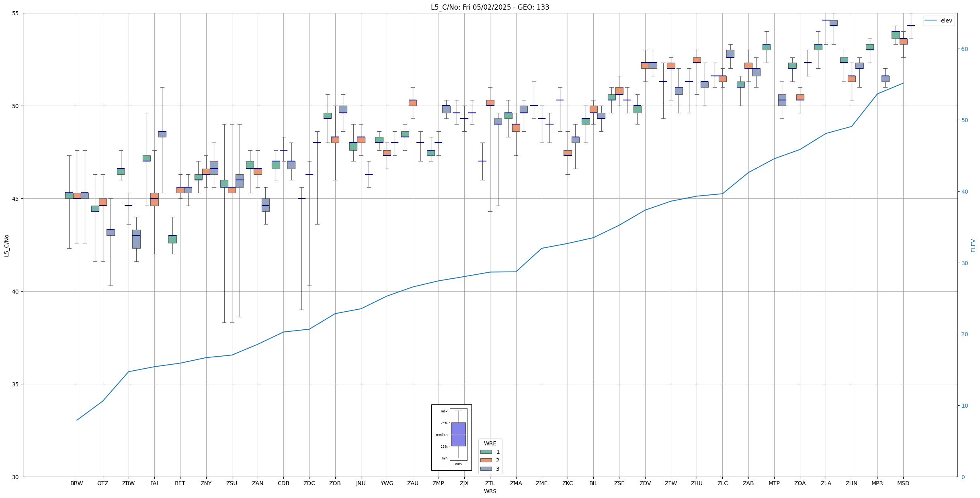This screenshot has height=498, width=980.
Task: Click the WRS x-axis title
Action: [490, 491]
